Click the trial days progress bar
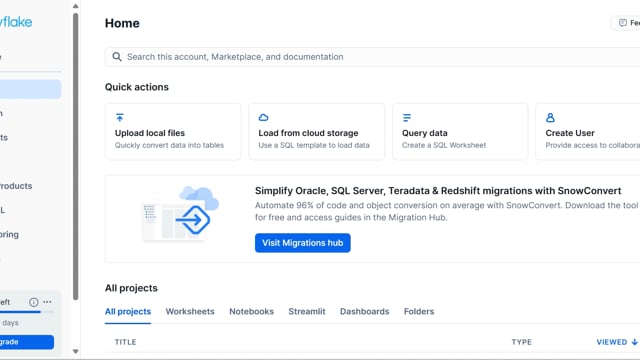The height and width of the screenshot is (360, 640). pos(27,312)
